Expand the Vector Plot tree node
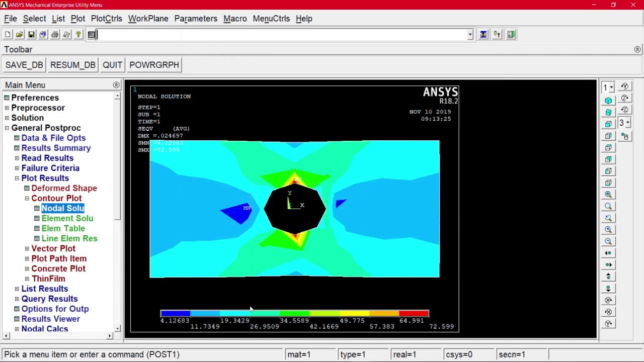Image resolution: width=644 pixels, height=362 pixels. pyautogui.click(x=27, y=249)
